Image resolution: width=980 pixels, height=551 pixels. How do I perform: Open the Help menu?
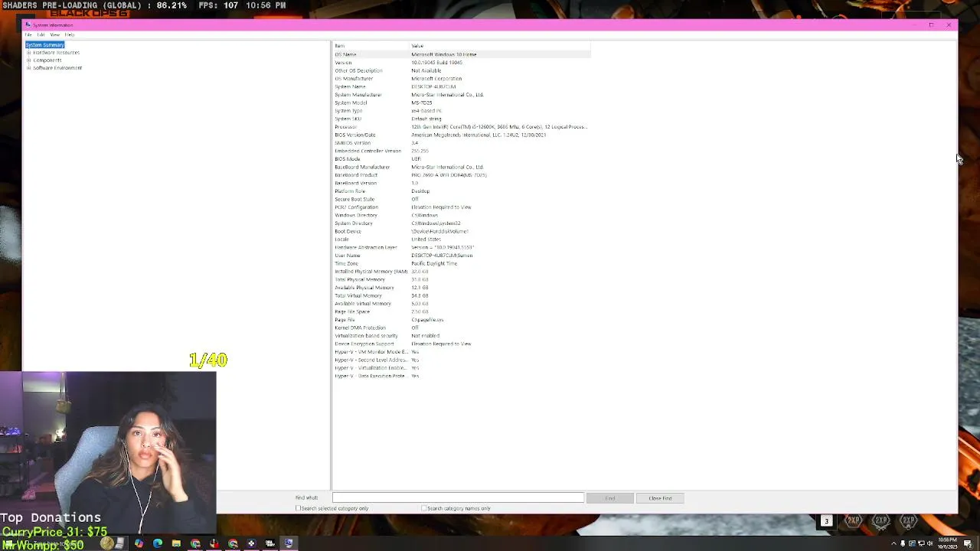tap(70, 35)
